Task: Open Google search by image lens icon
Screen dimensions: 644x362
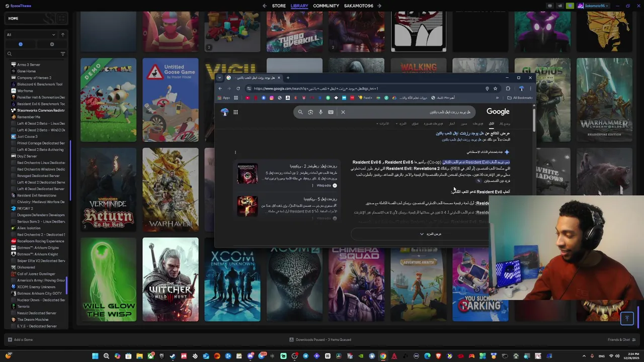Action: click(310, 112)
